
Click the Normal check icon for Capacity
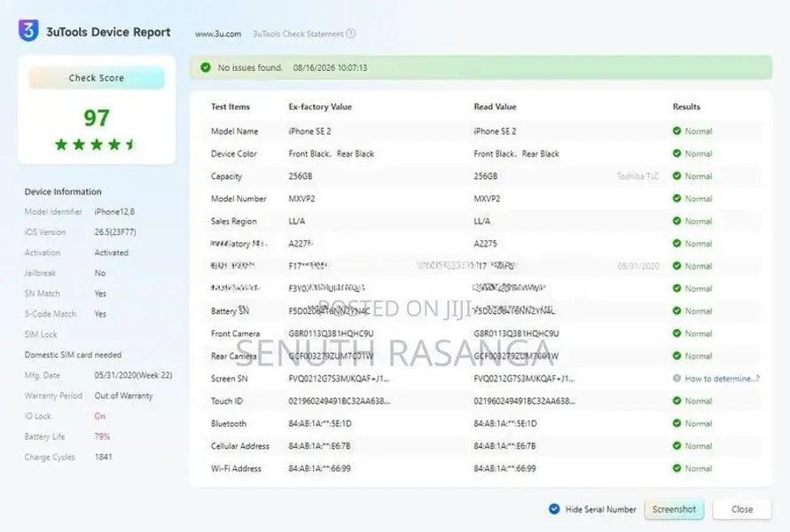[x=677, y=176]
